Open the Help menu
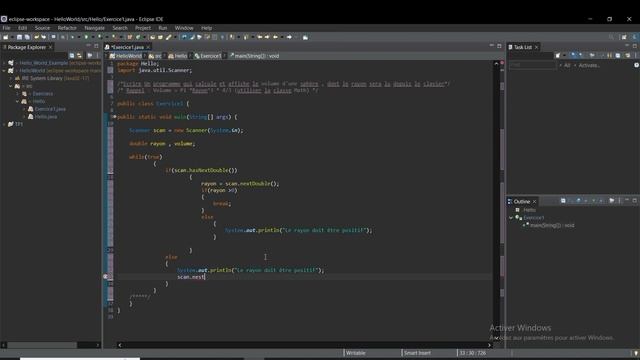This screenshot has height=360, width=640. [207, 28]
